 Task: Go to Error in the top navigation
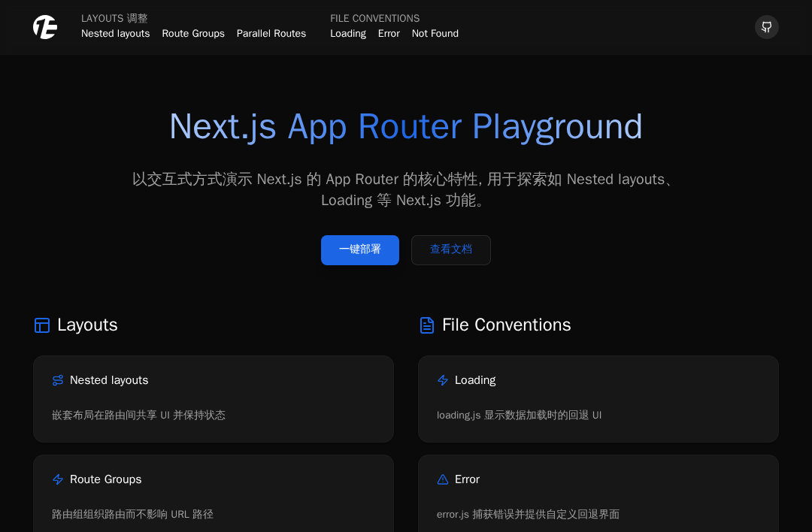(389, 34)
